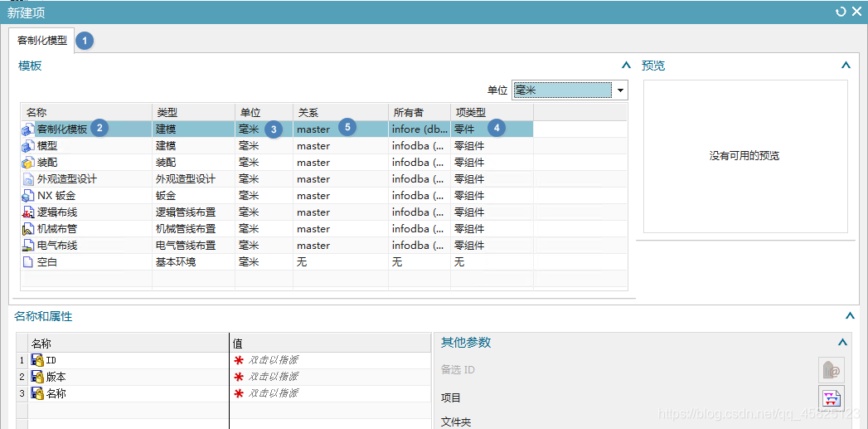
Task: Click the ID value cell 双击以指派
Action: click(x=331, y=360)
